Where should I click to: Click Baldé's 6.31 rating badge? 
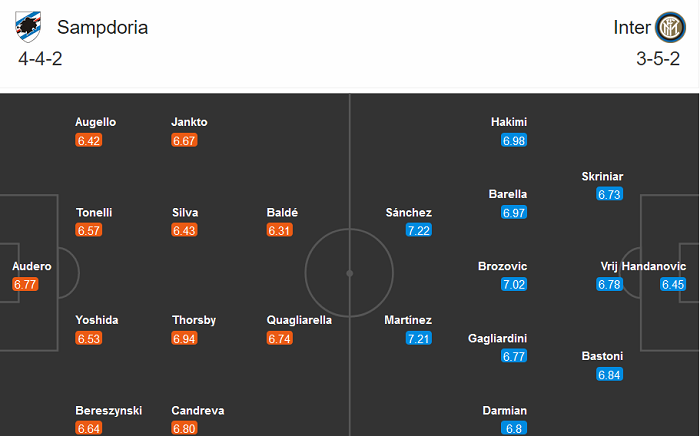pos(280,231)
